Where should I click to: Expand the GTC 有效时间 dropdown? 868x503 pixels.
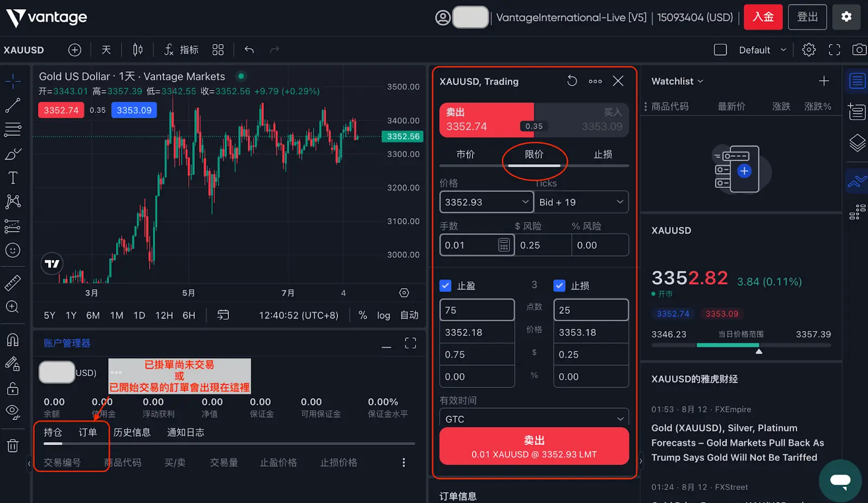pos(534,419)
